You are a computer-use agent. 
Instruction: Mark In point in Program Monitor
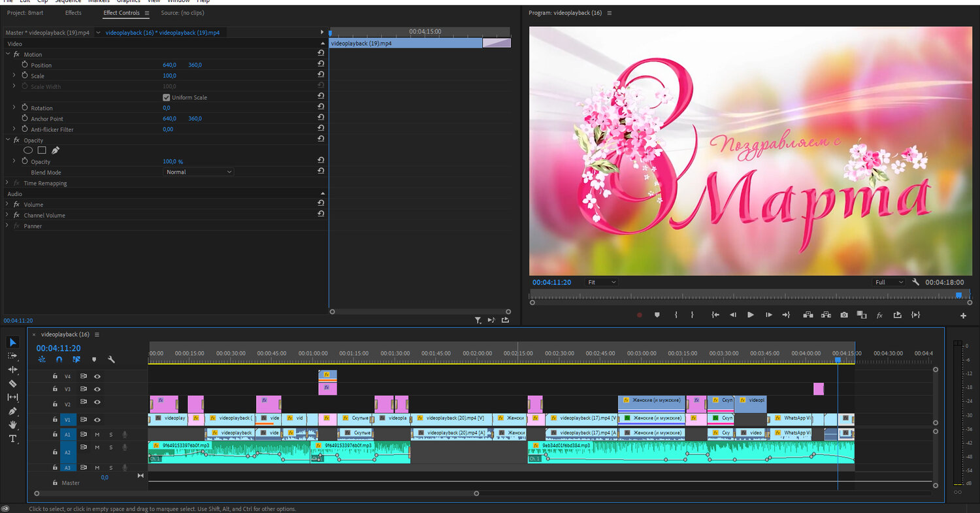[x=676, y=315]
